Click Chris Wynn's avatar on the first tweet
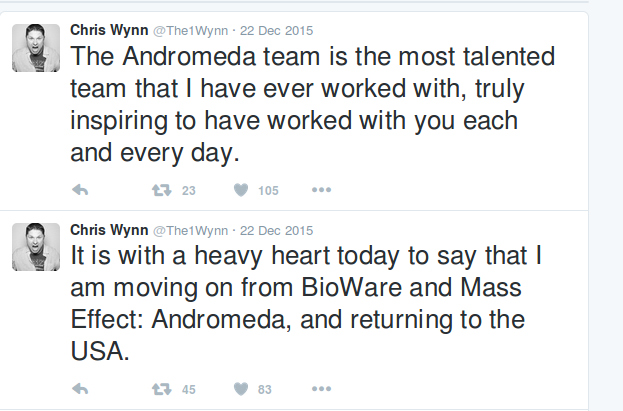The image size is (623, 411). 36,47
